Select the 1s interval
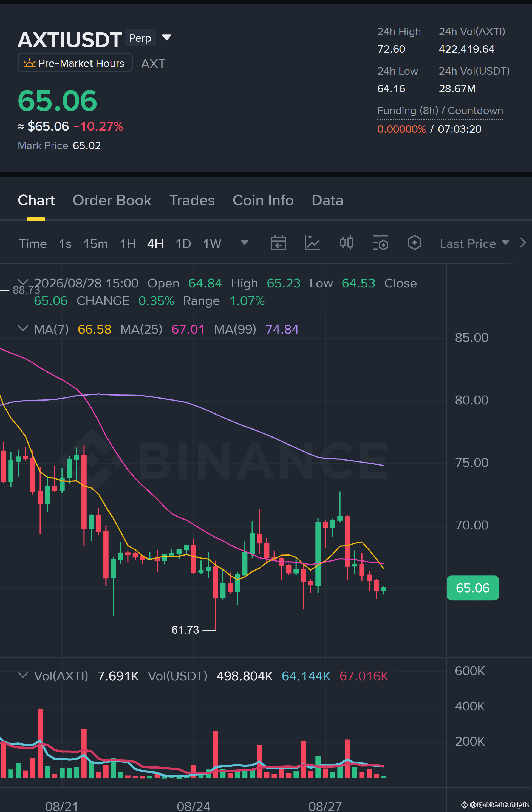This screenshot has height=812, width=532. pos(65,244)
